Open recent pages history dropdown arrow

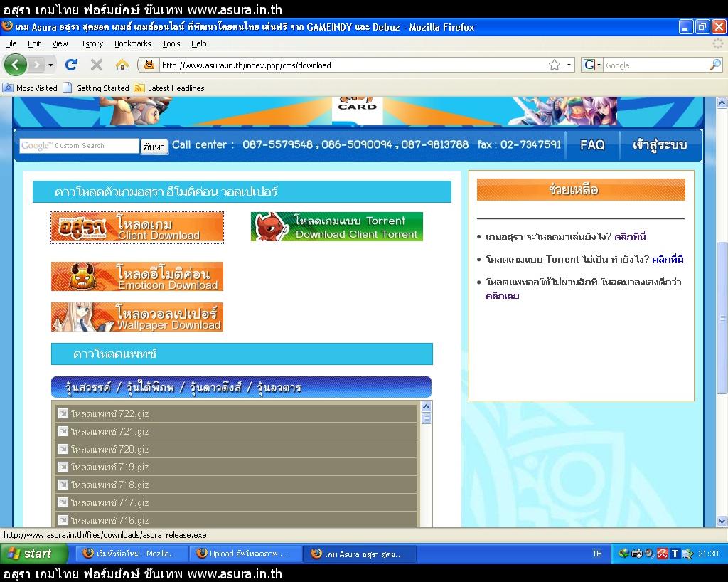pos(50,65)
